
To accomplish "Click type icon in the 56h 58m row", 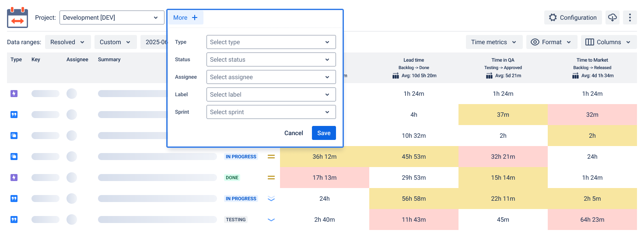I will (14, 199).
